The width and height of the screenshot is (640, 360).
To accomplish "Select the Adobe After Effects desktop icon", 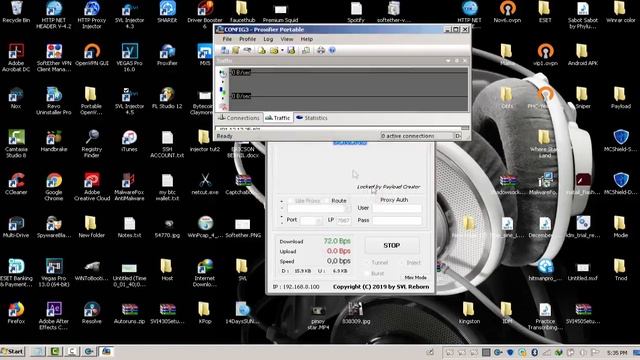I will pyautogui.click(x=54, y=316).
